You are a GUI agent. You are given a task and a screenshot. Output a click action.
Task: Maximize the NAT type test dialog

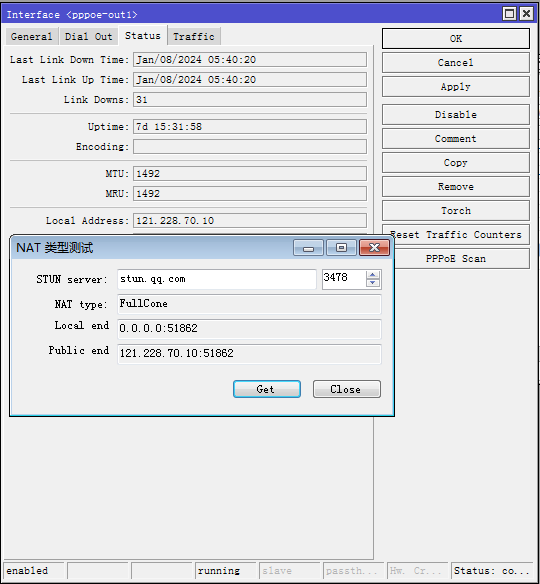click(x=341, y=248)
